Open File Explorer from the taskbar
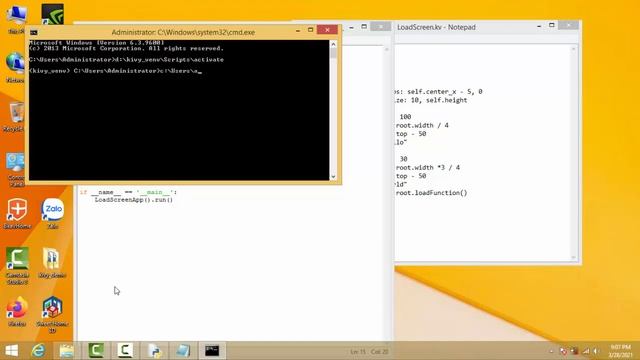Viewport: 640px width, 360px height. (x=67, y=351)
